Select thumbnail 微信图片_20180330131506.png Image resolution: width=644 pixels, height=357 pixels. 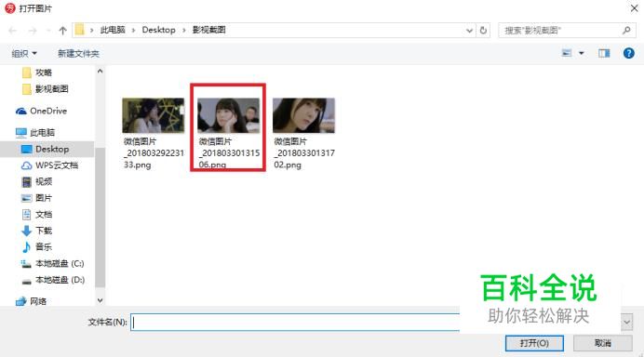pyautogui.click(x=228, y=133)
